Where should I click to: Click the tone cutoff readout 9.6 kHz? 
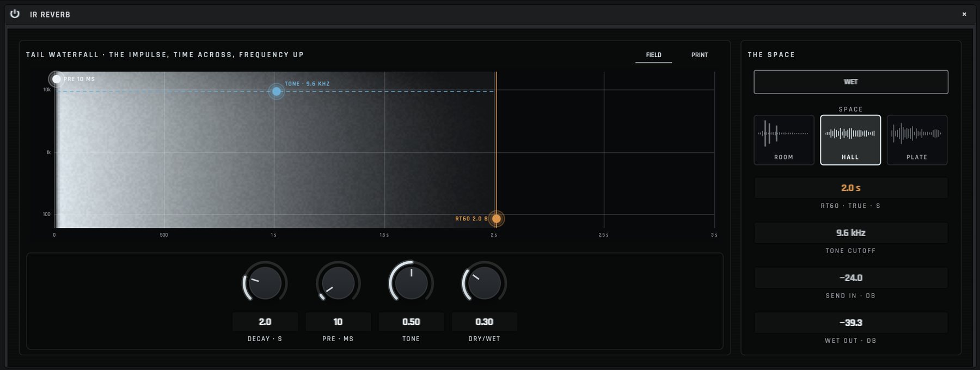pos(850,233)
